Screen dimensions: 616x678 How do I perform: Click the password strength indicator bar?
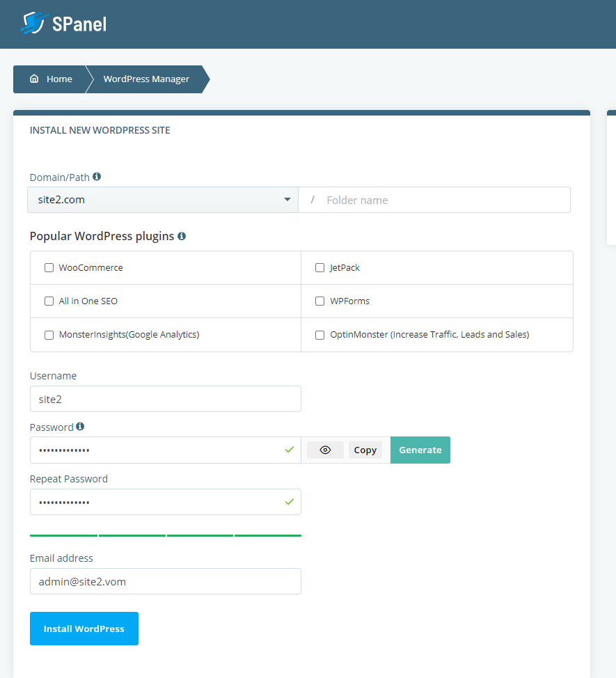pos(165,535)
